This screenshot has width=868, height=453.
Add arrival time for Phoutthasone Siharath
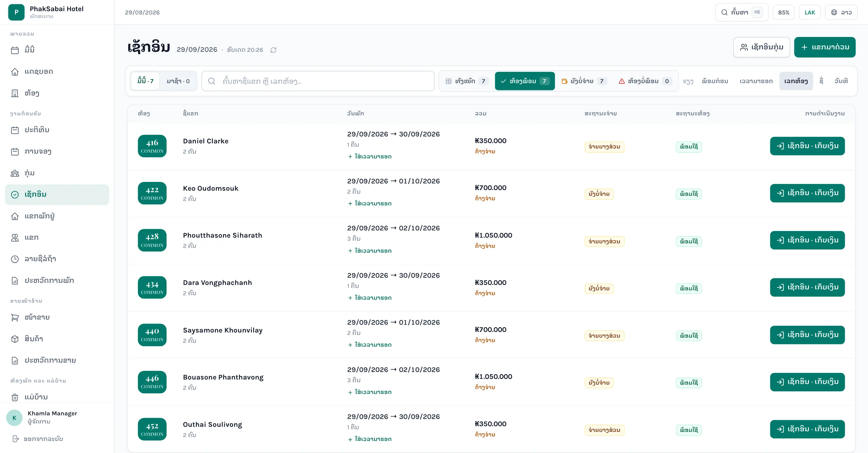click(370, 251)
